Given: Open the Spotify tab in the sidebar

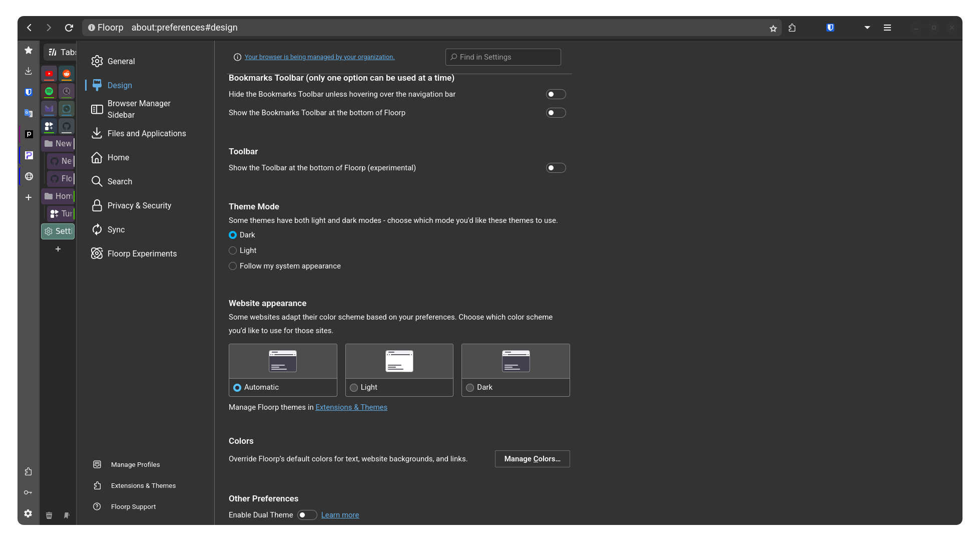Looking at the screenshot, I should (49, 91).
